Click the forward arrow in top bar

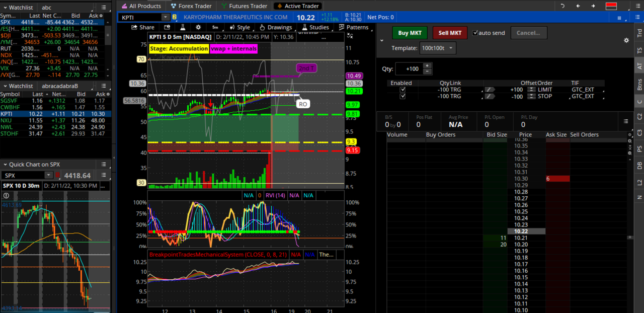coord(593,6)
